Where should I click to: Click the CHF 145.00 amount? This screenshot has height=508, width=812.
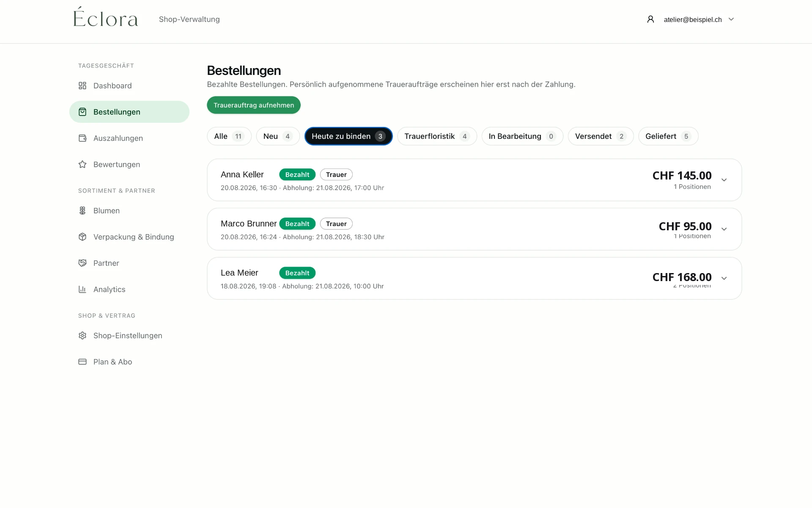[682, 175]
